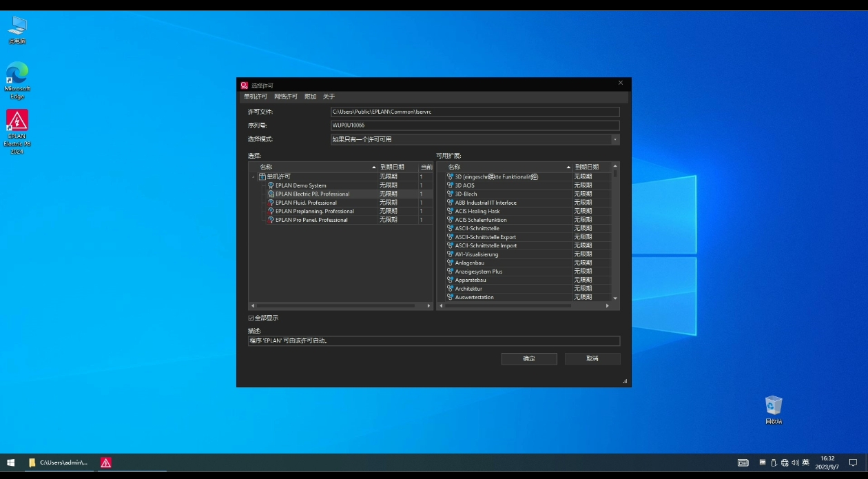
Task: Click the network icon in system tray
Action: tap(785, 462)
